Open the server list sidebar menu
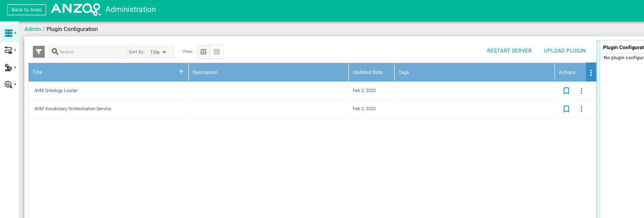644x218 pixels. [9, 33]
